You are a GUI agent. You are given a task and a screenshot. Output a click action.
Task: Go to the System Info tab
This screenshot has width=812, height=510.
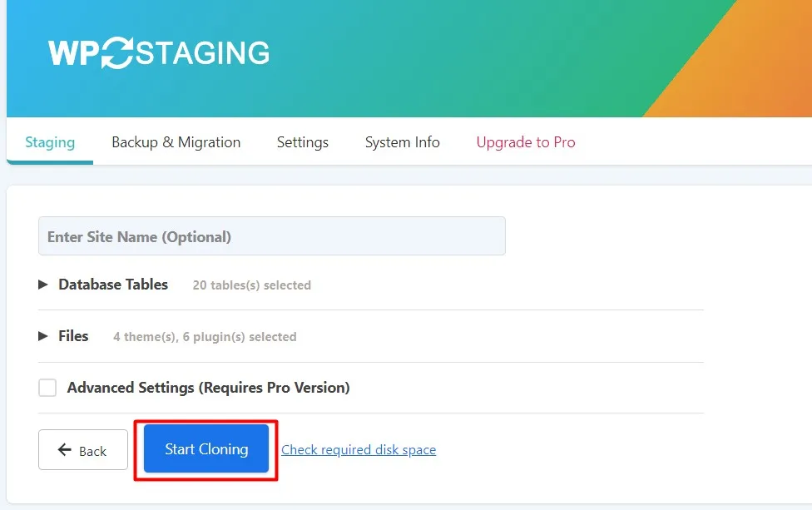403,142
